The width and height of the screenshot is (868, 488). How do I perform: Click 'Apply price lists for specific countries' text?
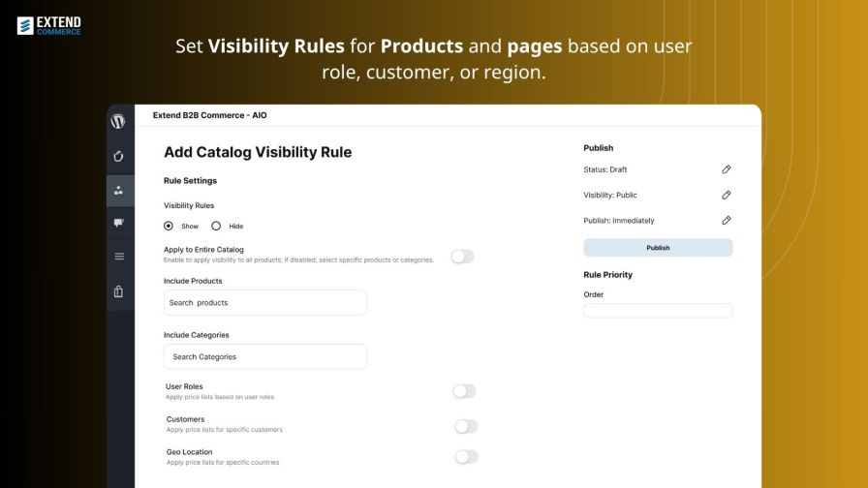point(223,463)
